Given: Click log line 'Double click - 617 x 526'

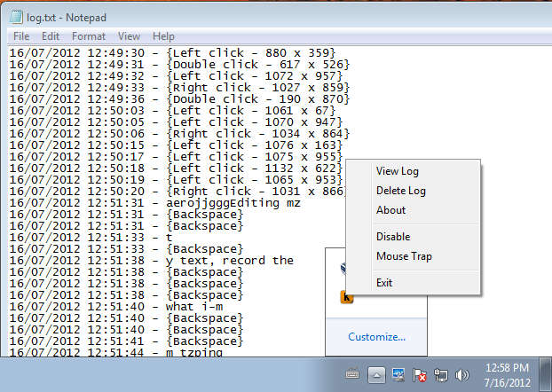Looking at the screenshot, I should (179, 65).
